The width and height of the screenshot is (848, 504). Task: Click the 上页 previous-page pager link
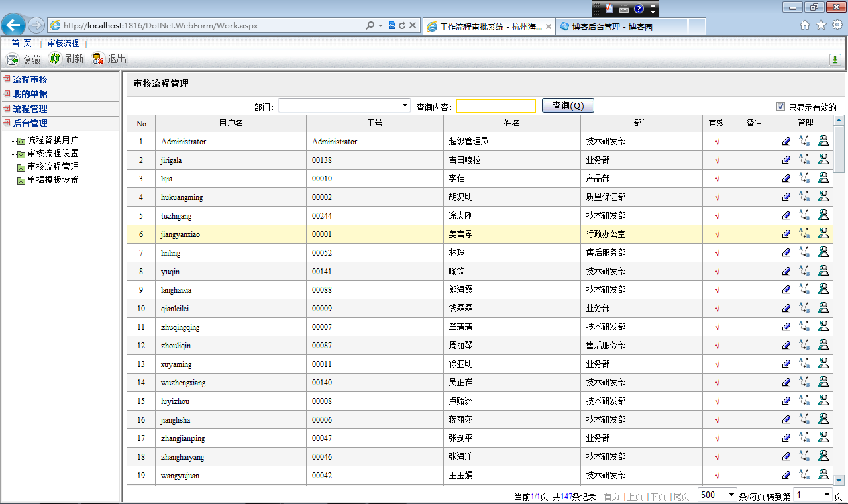635,496
